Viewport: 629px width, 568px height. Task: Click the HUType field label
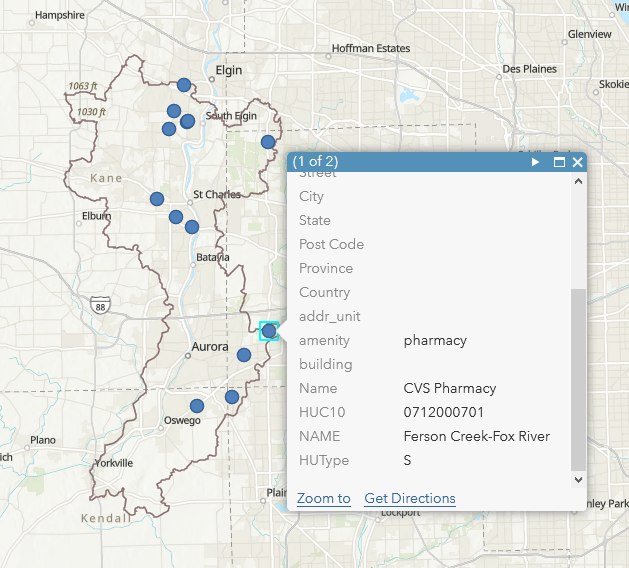pos(324,460)
